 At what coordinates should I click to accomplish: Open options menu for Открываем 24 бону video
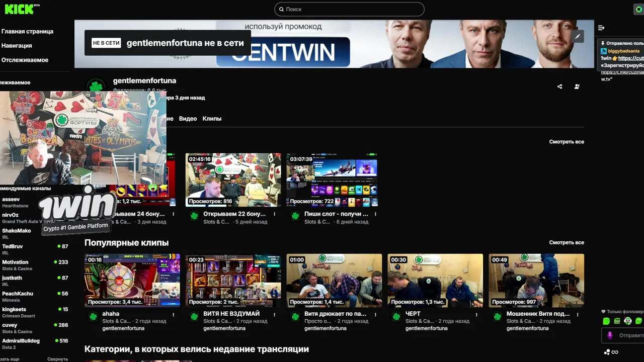point(173,214)
